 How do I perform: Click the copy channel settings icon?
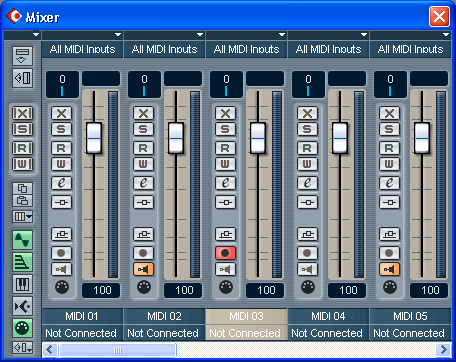(x=22, y=188)
